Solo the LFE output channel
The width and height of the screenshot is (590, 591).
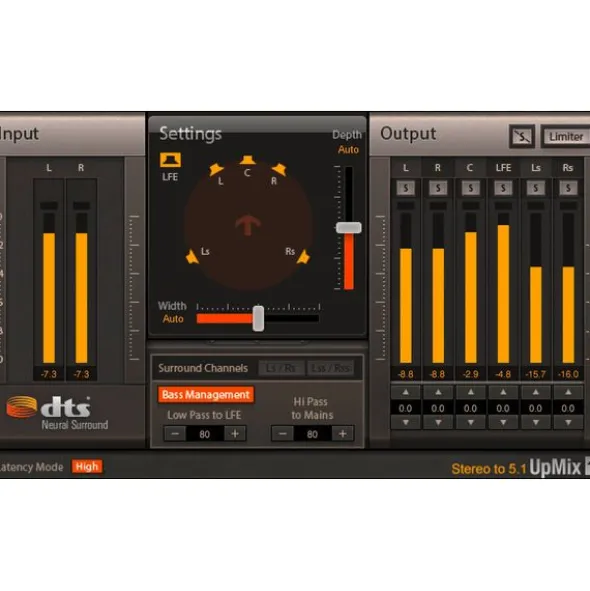pyautogui.click(x=503, y=188)
